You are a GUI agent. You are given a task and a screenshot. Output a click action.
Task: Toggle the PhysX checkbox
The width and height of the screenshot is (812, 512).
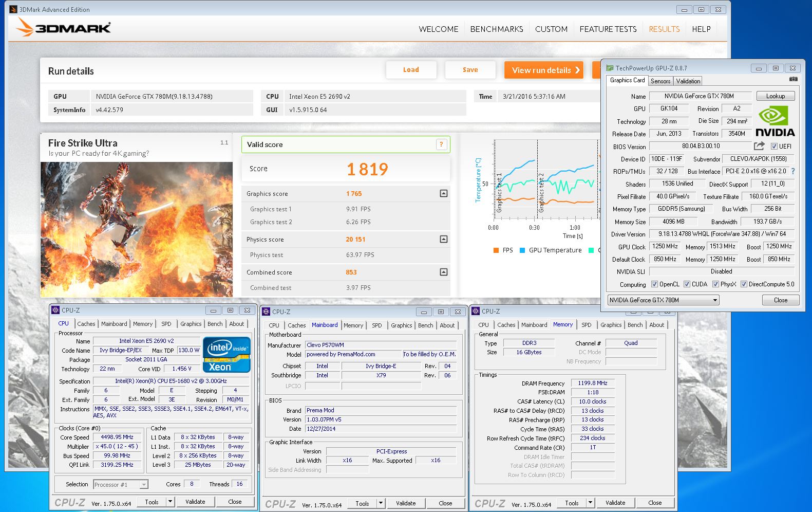(x=715, y=284)
